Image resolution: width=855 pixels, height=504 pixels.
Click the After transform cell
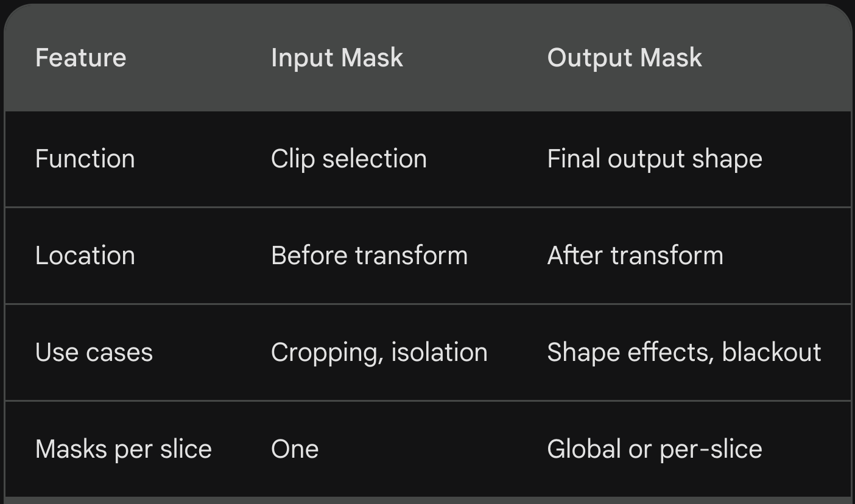pos(635,256)
